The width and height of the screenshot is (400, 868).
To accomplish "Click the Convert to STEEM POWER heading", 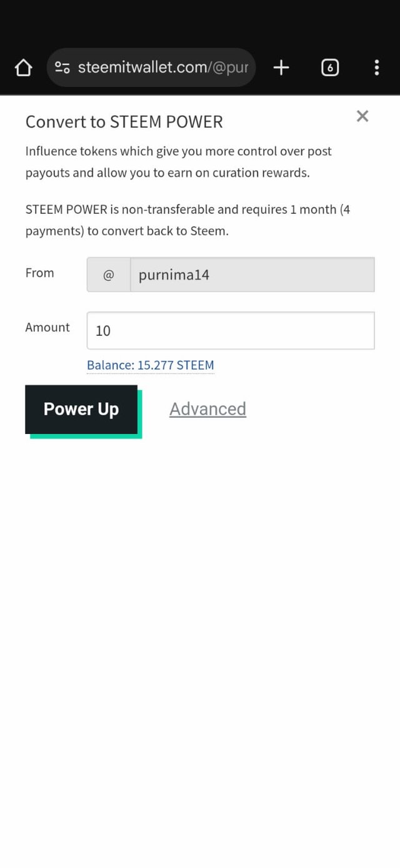I will point(124,121).
